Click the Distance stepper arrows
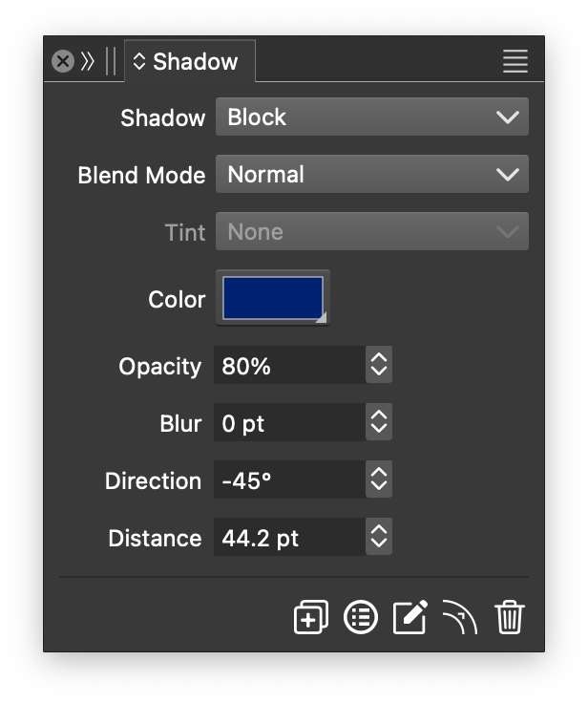The height and width of the screenshot is (703, 588). coord(379,538)
